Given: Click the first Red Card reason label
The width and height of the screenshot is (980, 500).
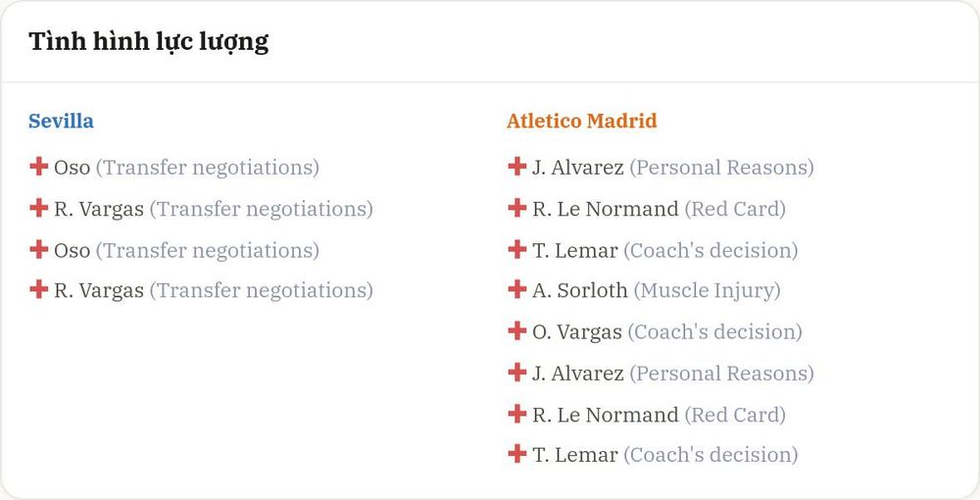Looking at the screenshot, I should (x=735, y=209).
